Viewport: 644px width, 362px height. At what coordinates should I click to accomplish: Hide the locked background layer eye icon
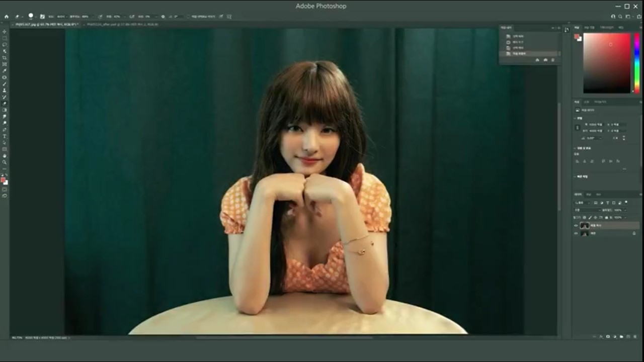[576, 233]
